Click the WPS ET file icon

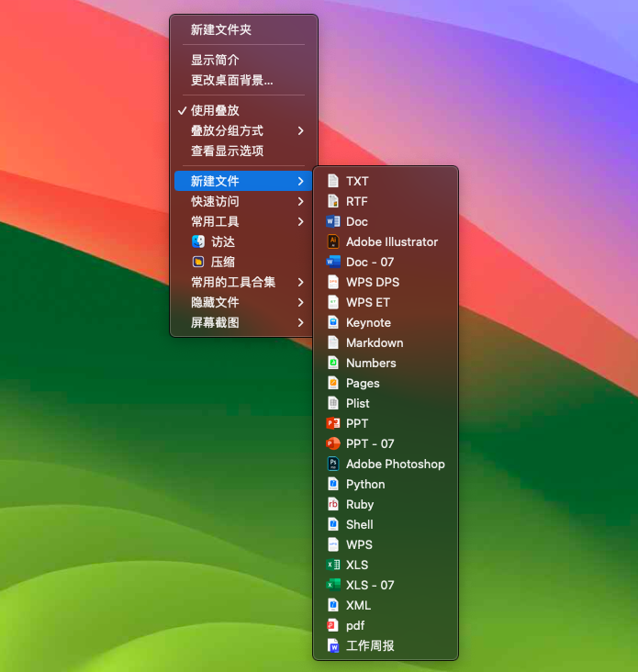click(x=333, y=302)
